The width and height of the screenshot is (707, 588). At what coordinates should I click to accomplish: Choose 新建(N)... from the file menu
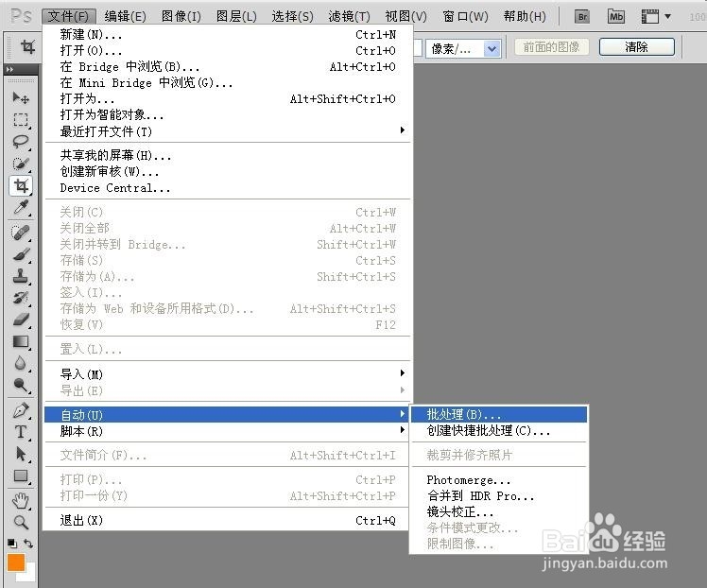click(228, 34)
